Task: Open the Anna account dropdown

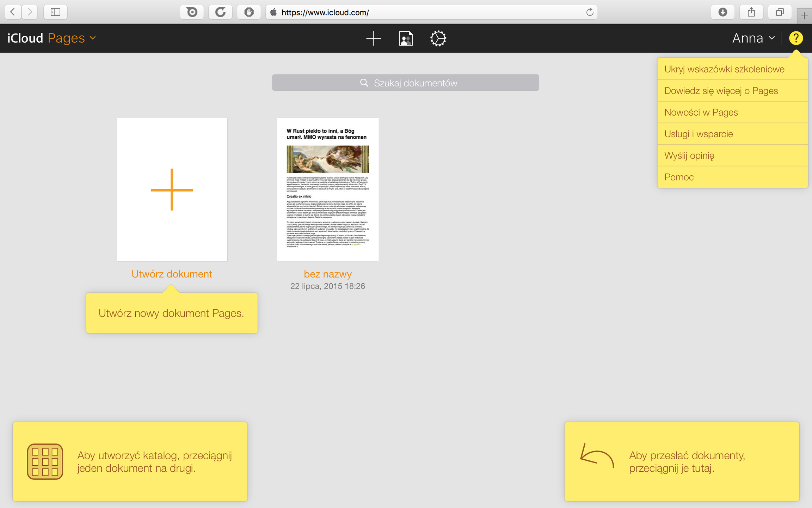Action: click(x=753, y=38)
